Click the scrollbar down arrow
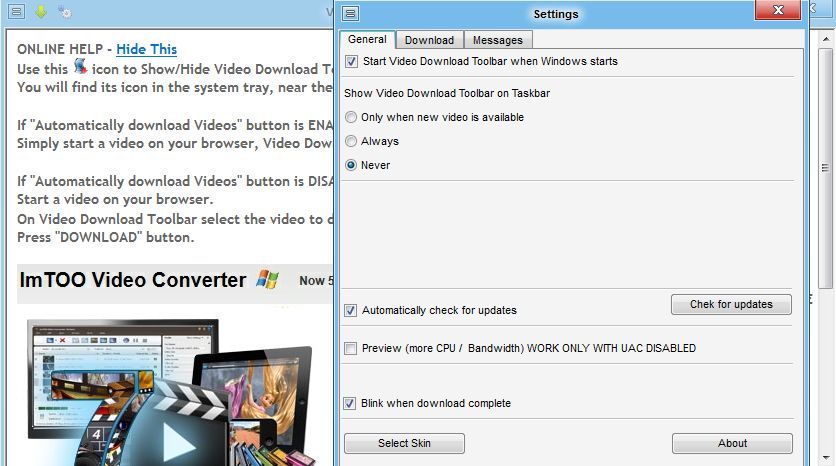This screenshot has height=466, width=836. click(825, 457)
